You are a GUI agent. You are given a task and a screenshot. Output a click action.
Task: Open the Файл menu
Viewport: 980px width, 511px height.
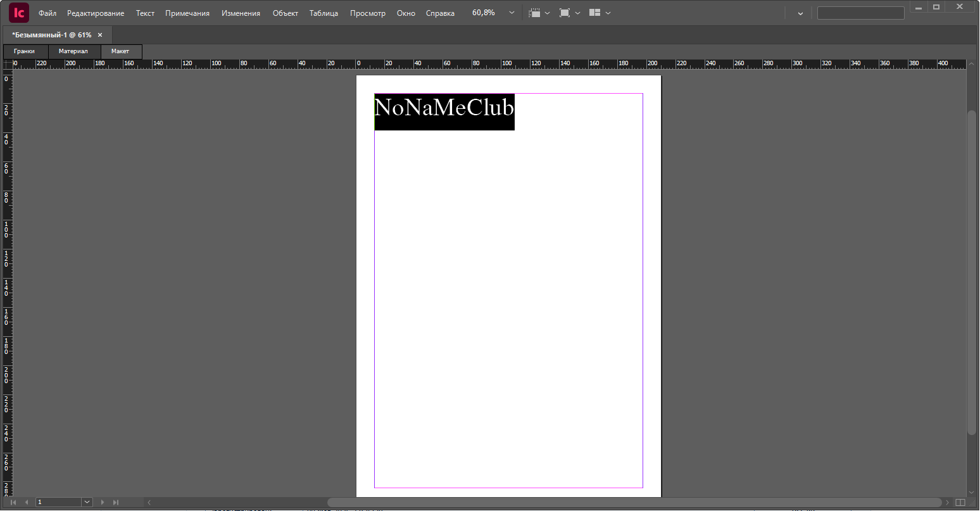coord(47,13)
